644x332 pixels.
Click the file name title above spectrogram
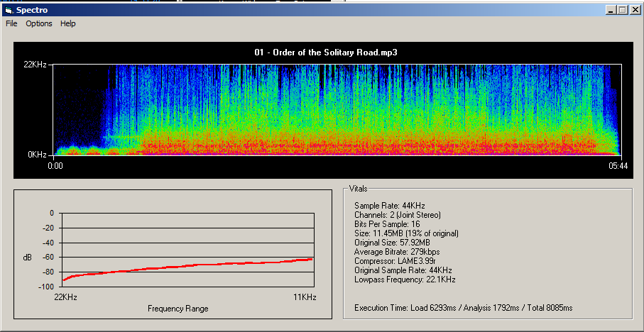click(x=325, y=52)
